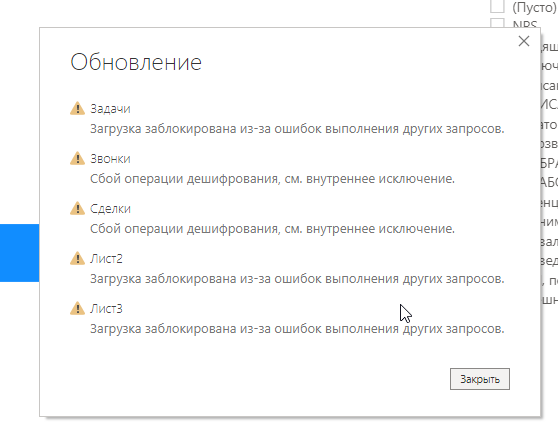The width and height of the screenshot is (558, 429).
Task: Click the warning icon next to Сделки
Action: coord(77,208)
